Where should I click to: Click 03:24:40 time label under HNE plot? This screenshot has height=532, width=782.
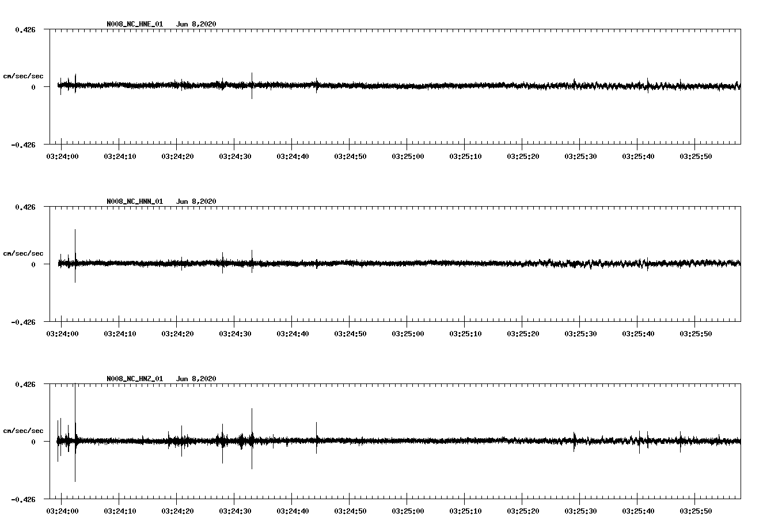click(292, 157)
